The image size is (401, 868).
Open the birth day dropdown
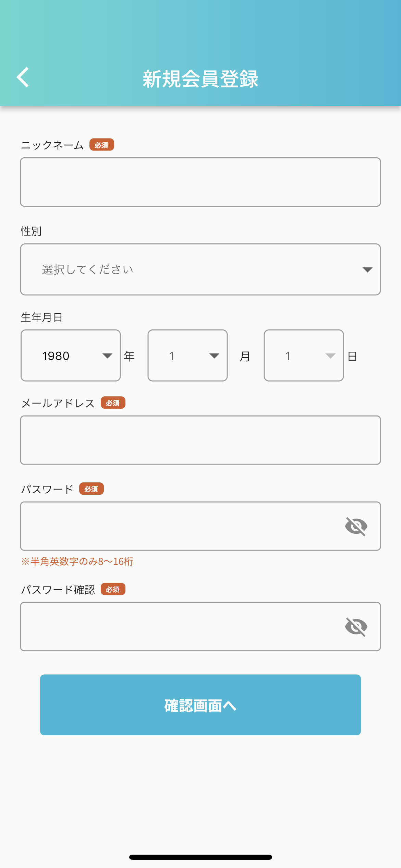click(x=304, y=355)
